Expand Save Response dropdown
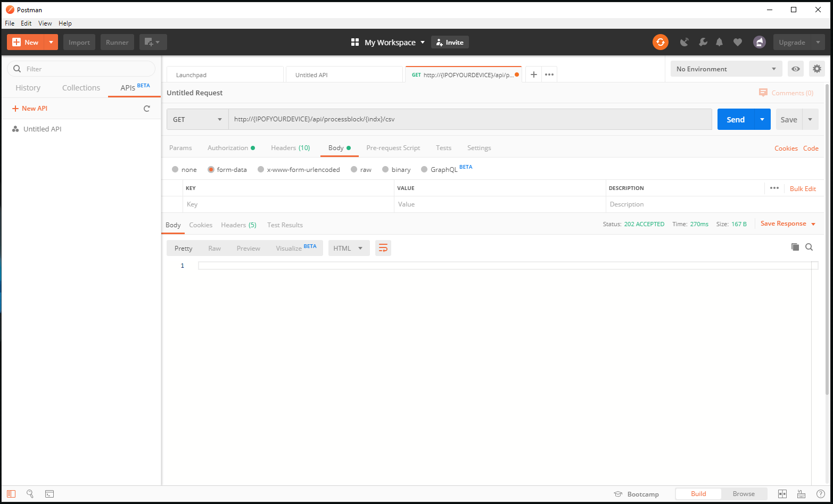Screen dimensions: 833x504 pyautogui.click(x=813, y=224)
